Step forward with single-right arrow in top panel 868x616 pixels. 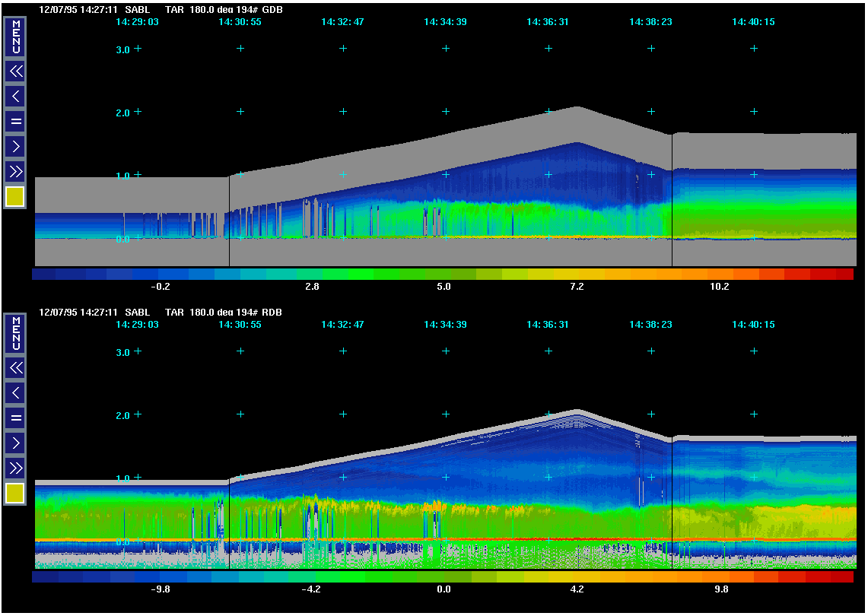coord(15,146)
